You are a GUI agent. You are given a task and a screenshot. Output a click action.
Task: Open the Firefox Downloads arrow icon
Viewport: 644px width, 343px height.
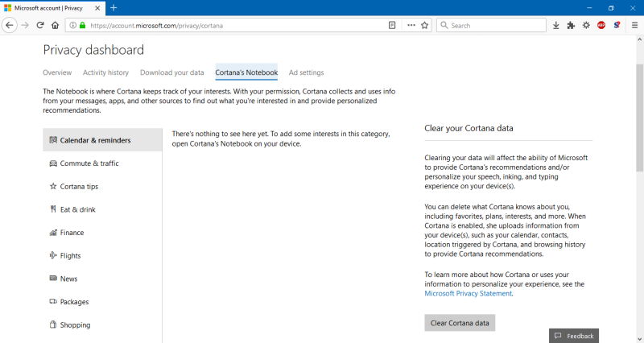click(555, 25)
